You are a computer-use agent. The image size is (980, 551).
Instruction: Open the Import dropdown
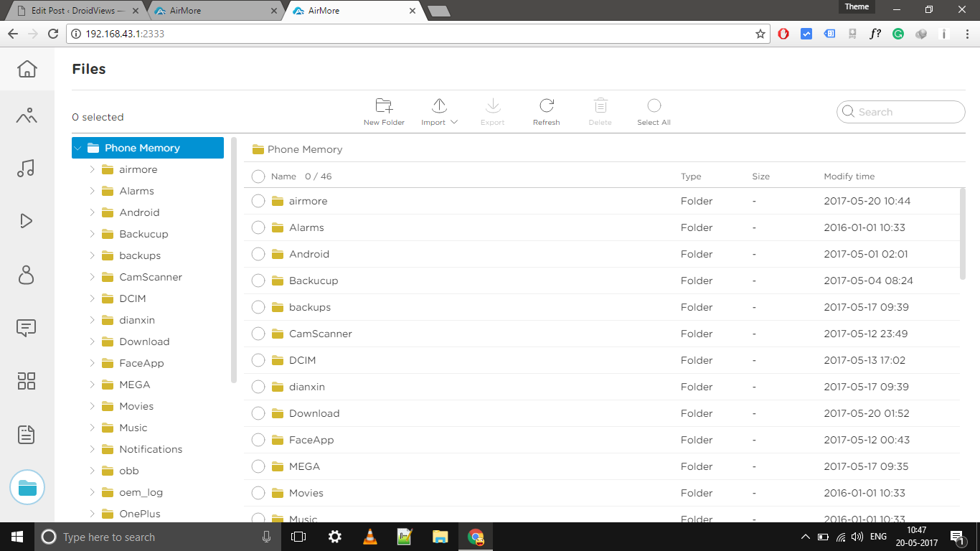[439, 113]
